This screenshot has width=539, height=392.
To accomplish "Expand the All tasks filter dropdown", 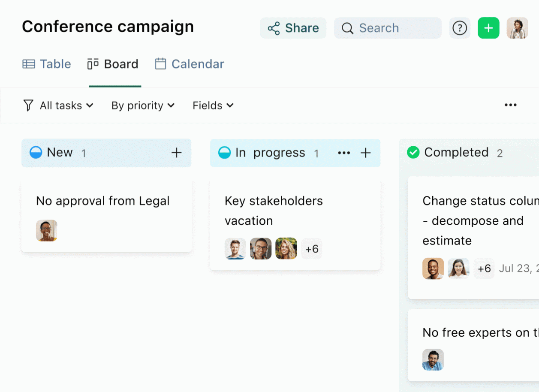I will (x=58, y=106).
